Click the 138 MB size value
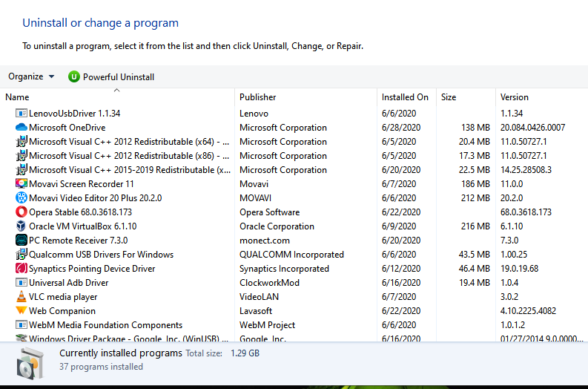 pyautogui.click(x=475, y=128)
